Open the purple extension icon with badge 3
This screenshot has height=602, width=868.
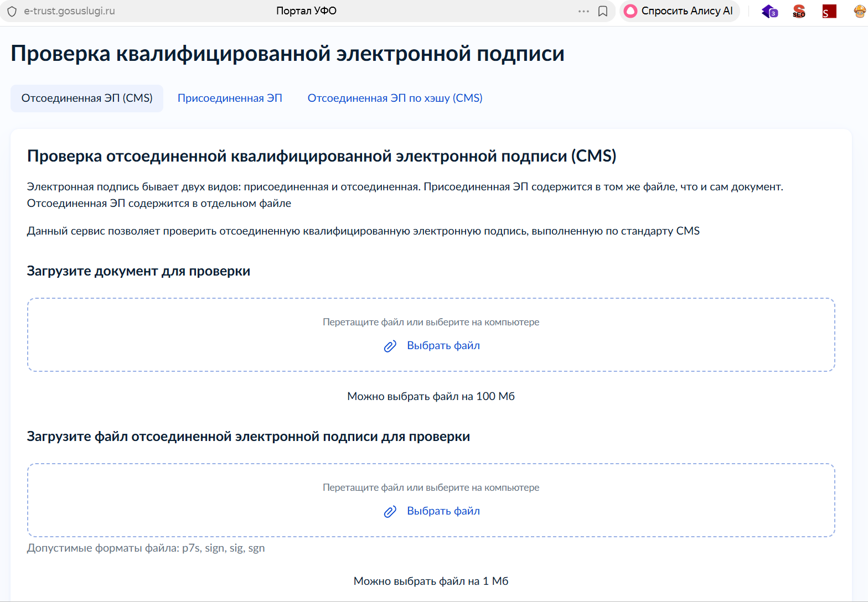point(769,11)
